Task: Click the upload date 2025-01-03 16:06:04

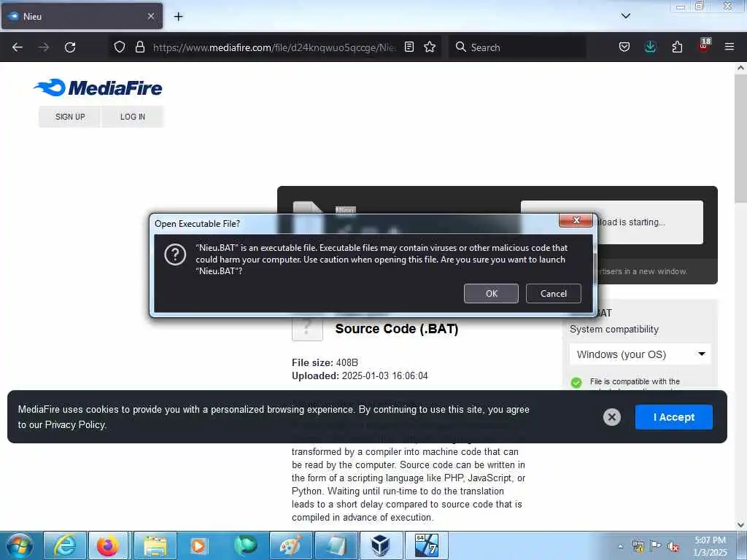Action: [x=385, y=376]
